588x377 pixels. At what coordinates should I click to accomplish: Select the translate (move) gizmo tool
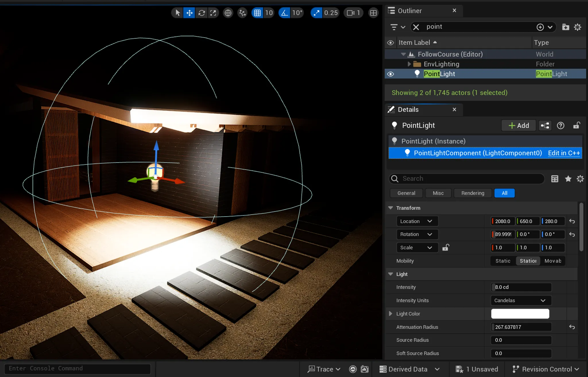click(189, 13)
